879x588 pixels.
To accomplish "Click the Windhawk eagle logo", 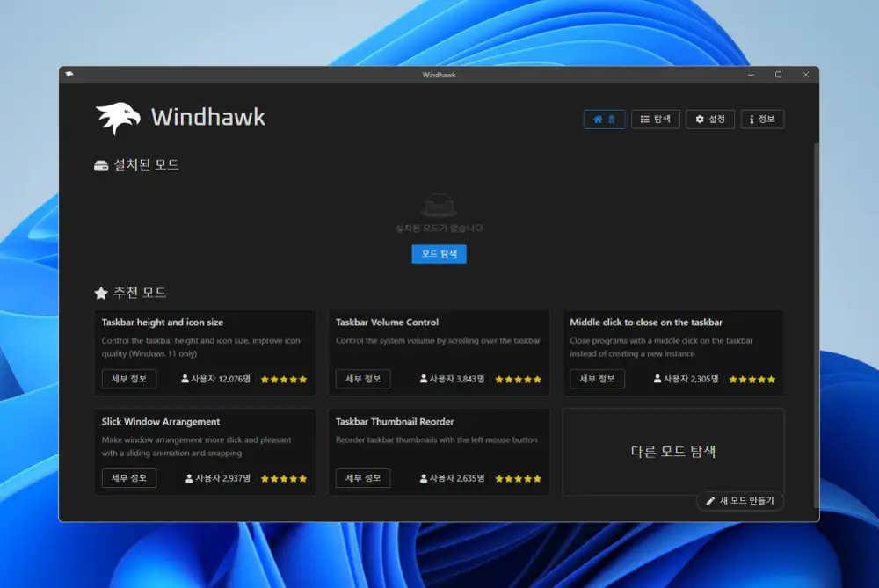I will coord(120,117).
